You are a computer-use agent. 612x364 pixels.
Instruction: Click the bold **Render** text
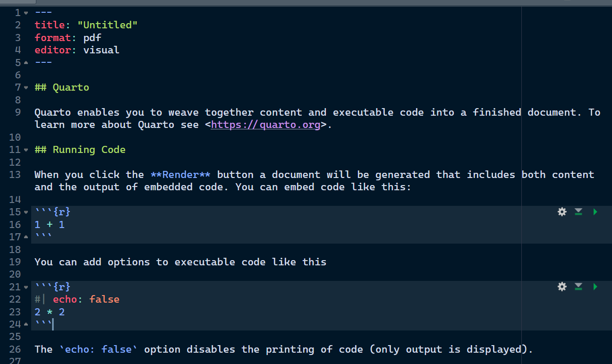pyautogui.click(x=180, y=175)
